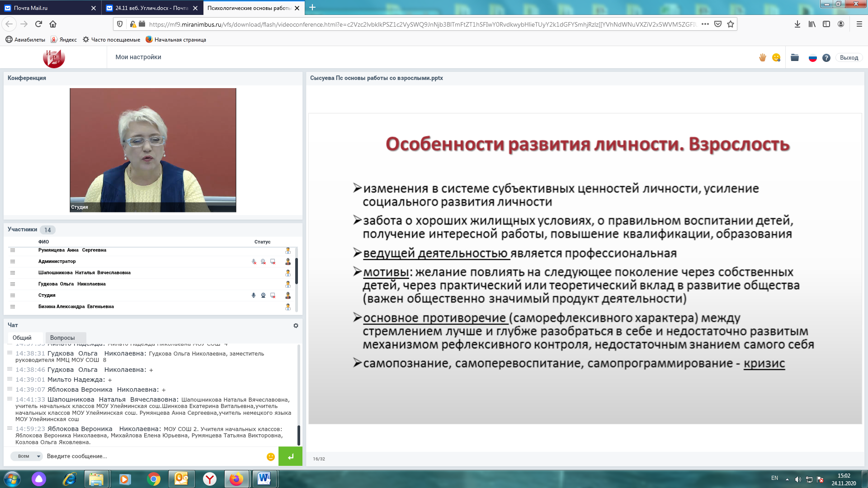
Task: Go back to previous page
Action: pyautogui.click(x=9, y=24)
